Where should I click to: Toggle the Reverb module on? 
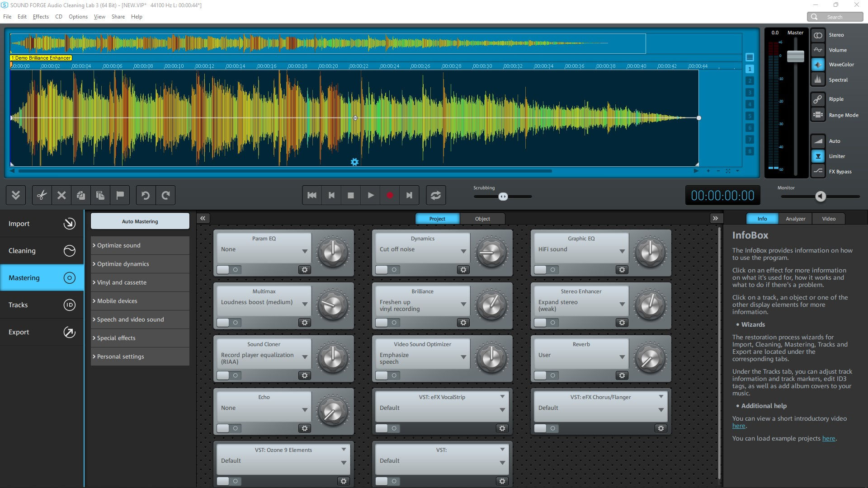pos(540,375)
